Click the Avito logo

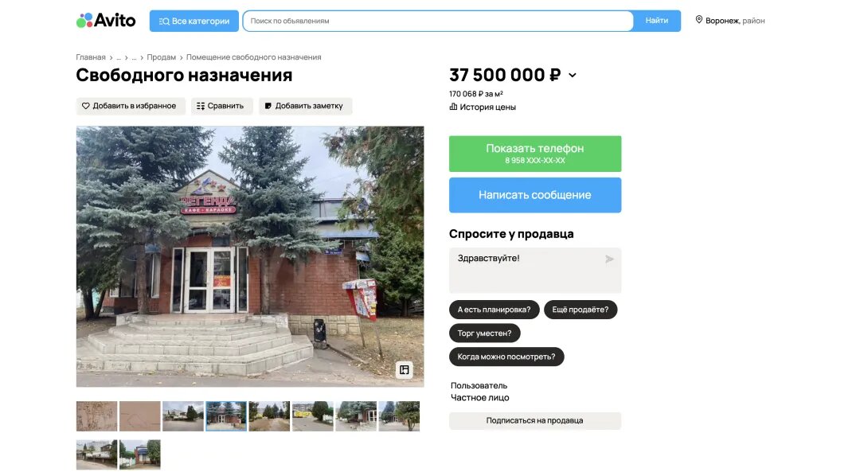(x=106, y=21)
